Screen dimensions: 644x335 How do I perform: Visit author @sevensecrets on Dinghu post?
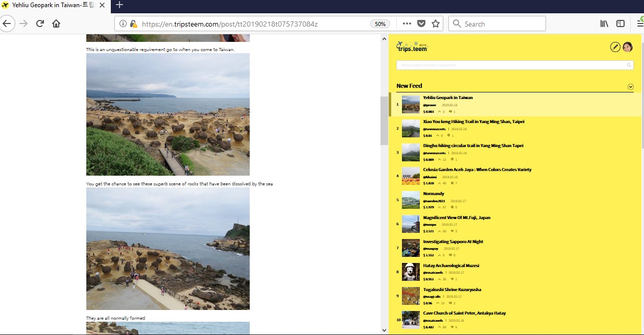pos(435,153)
